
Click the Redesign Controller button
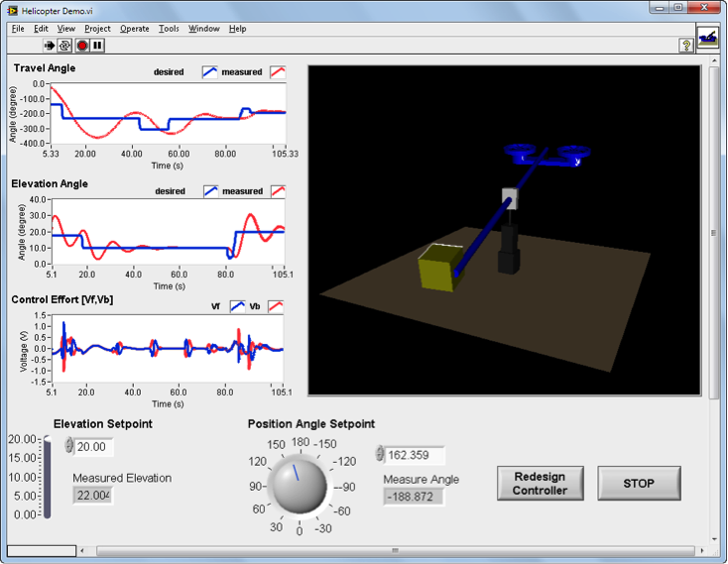(x=540, y=484)
